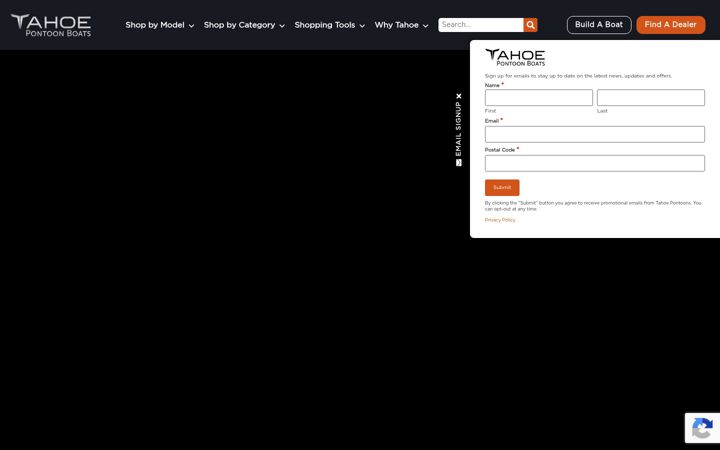
Task: Click the signup description text about emails
Action: click(578, 76)
